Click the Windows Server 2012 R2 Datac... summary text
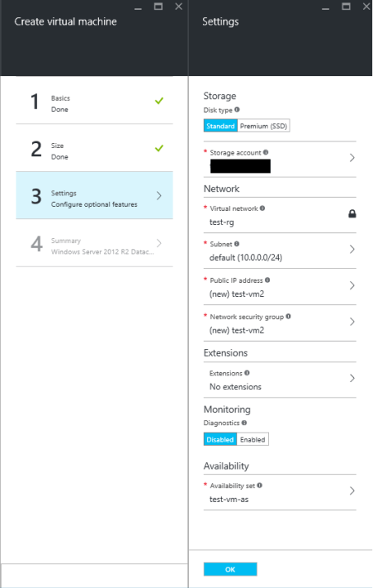Image resolution: width=373 pixels, height=588 pixels. pos(102,252)
